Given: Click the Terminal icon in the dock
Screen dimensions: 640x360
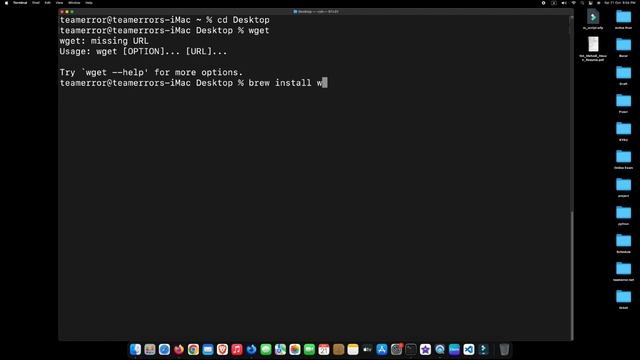Looking at the screenshot, I should 411,349.
